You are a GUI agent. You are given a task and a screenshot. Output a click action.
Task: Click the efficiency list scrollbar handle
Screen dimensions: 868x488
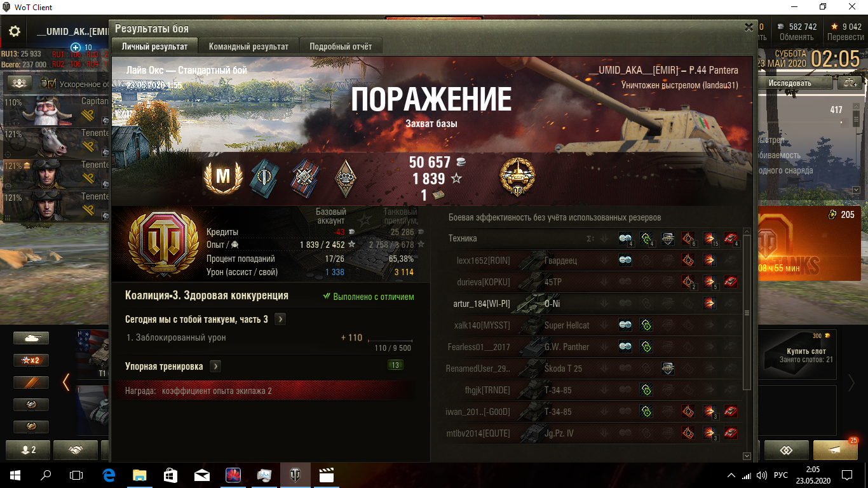[x=747, y=313]
